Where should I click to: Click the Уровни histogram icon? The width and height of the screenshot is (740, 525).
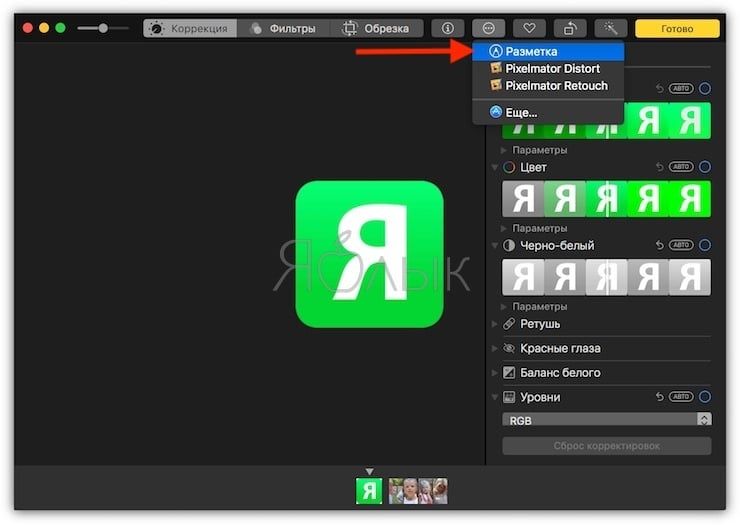pos(509,397)
